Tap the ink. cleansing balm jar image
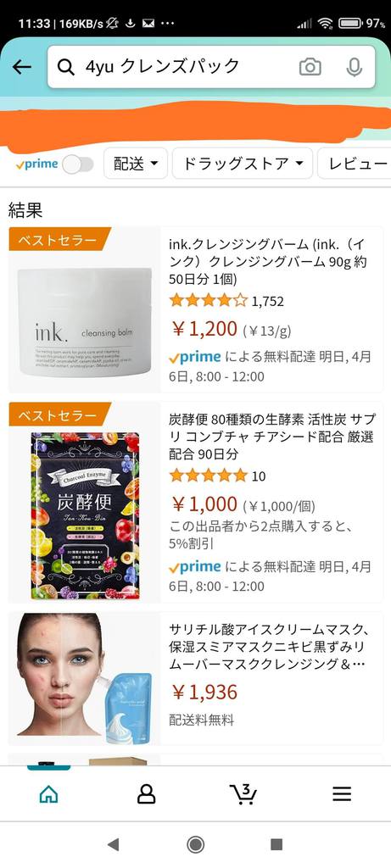 click(x=84, y=321)
